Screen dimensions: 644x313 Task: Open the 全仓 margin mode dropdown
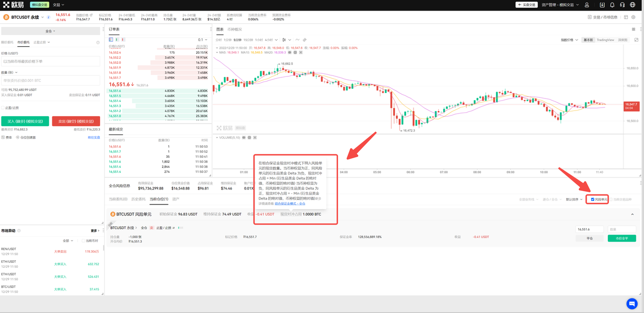pos(50,31)
